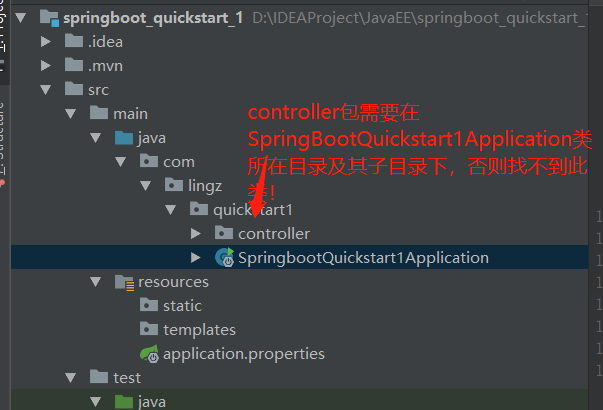
Task: Click the Spring Boot class icon of SpringbootQuickstart1Application
Action: pyautogui.click(x=225, y=257)
